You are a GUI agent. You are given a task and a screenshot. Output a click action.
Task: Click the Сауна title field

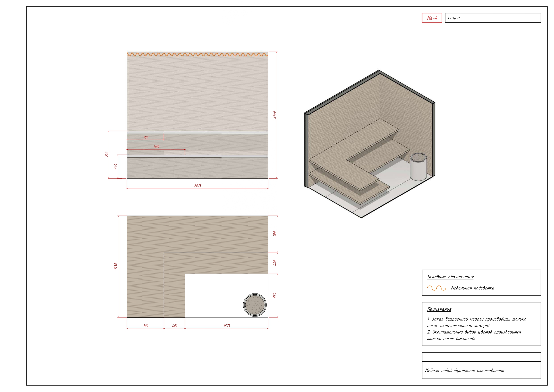click(x=454, y=18)
